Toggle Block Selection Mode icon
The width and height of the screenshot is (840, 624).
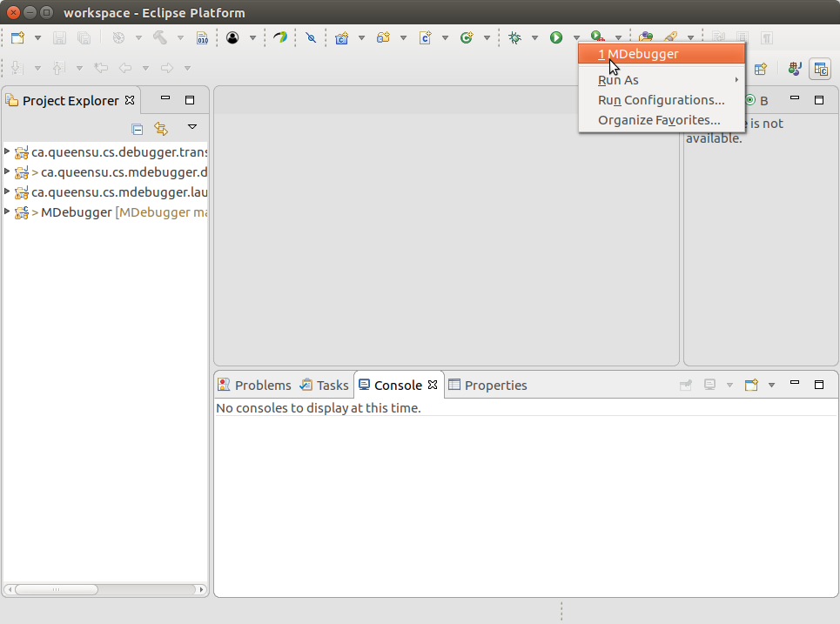742,37
